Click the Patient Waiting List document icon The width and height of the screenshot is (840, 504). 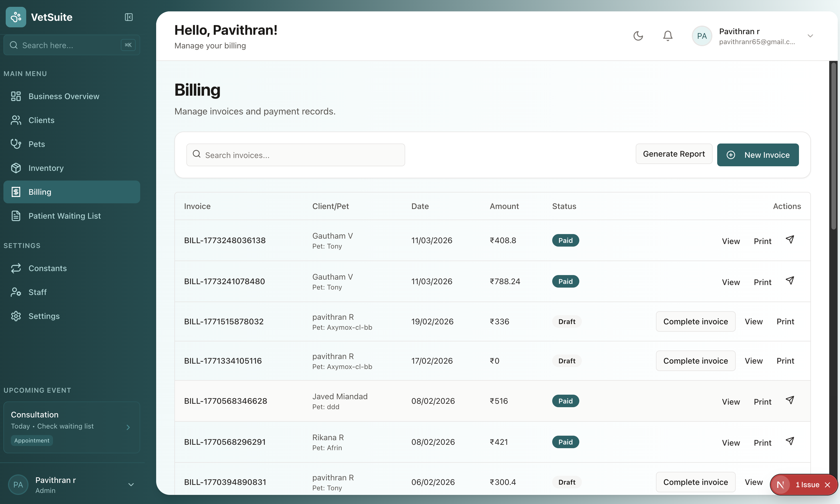[16, 216]
